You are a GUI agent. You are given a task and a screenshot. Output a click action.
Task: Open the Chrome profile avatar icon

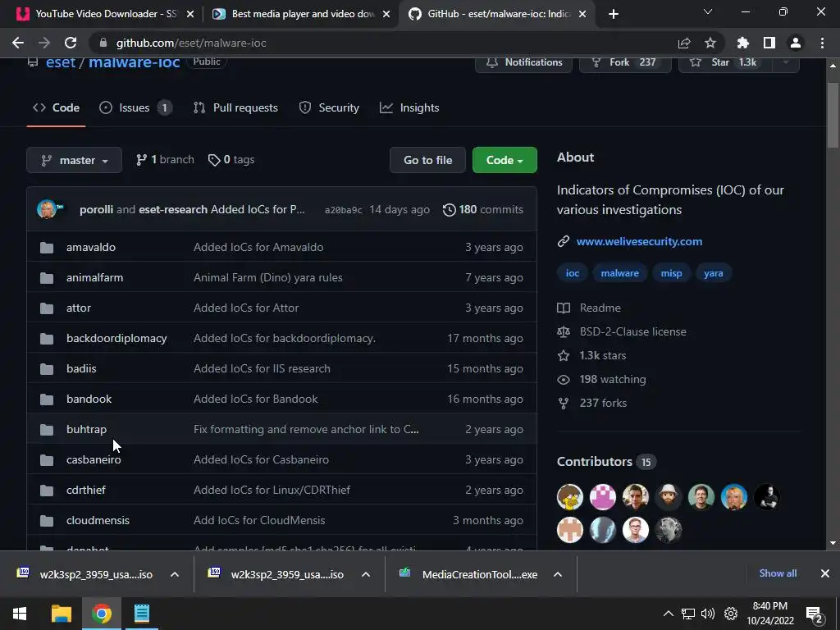(x=796, y=43)
